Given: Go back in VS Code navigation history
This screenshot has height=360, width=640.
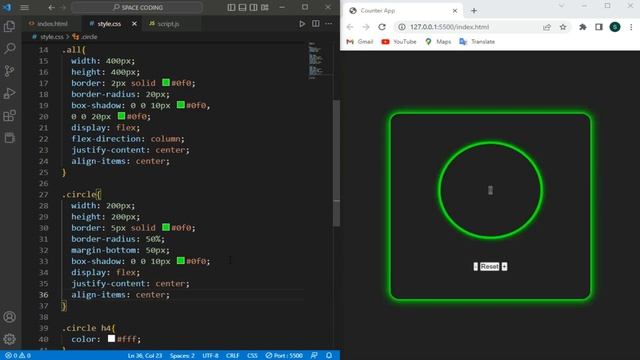Looking at the screenshot, I should pos(51,7).
